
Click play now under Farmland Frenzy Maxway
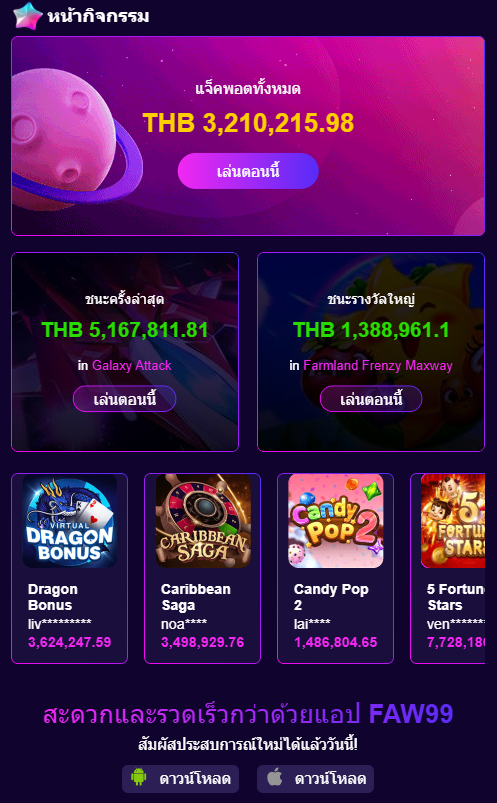[x=371, y=399]
